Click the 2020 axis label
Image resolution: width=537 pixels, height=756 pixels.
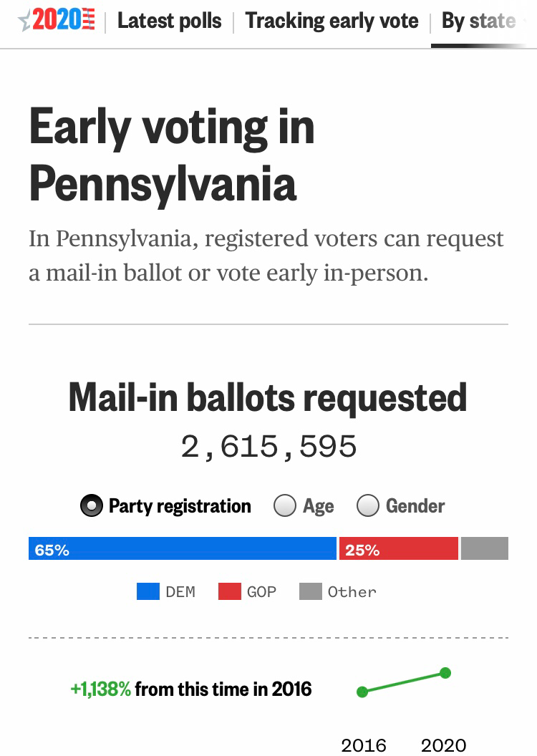click(x=443, y=745)
